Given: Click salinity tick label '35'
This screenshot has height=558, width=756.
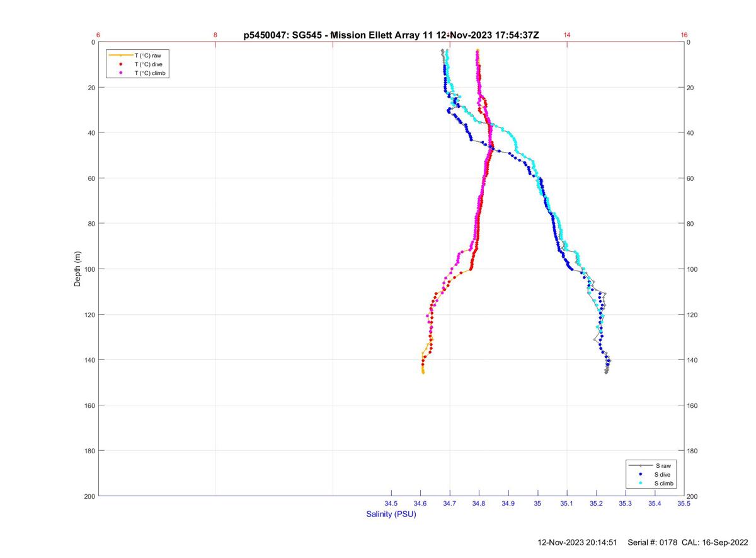Looking at the screenshot, I should point(537,503).
